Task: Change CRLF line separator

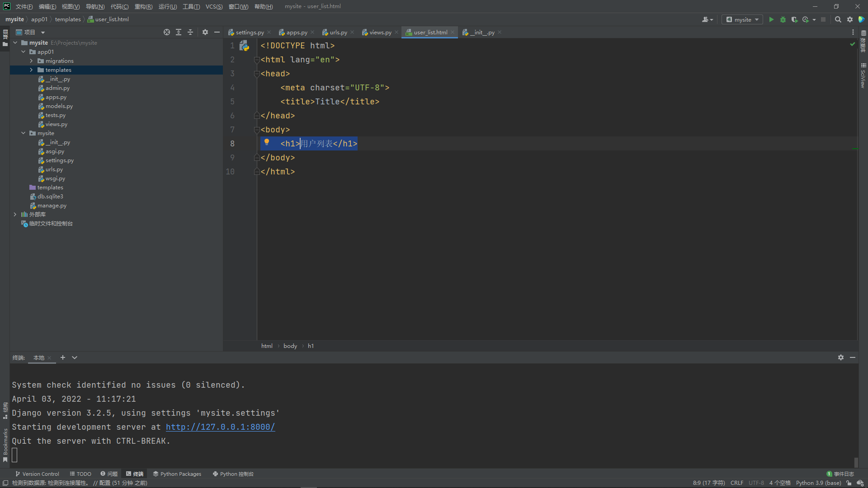Action: click(x=736, y=483)
